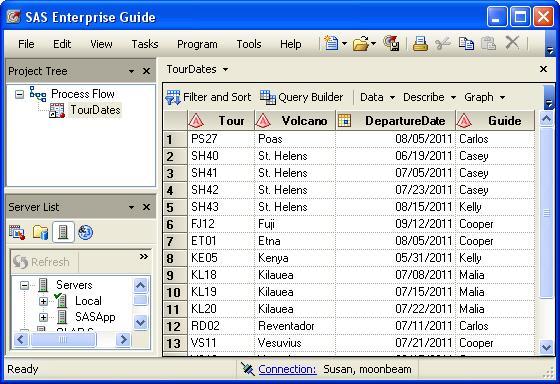Click the Delete X toolbar icon
This screenshot has height=384, width=560.
(x=512, y=43)
